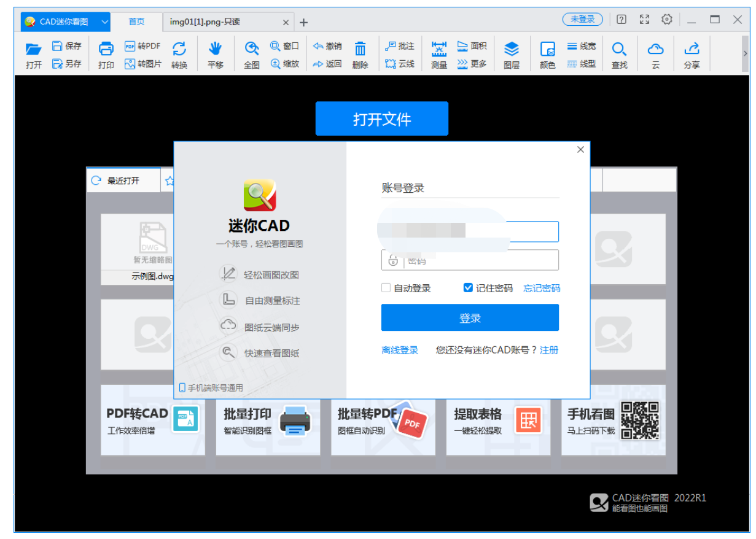Click the 密码 password input field
Viewport: 756px width, 539px height.
[470, 260]
